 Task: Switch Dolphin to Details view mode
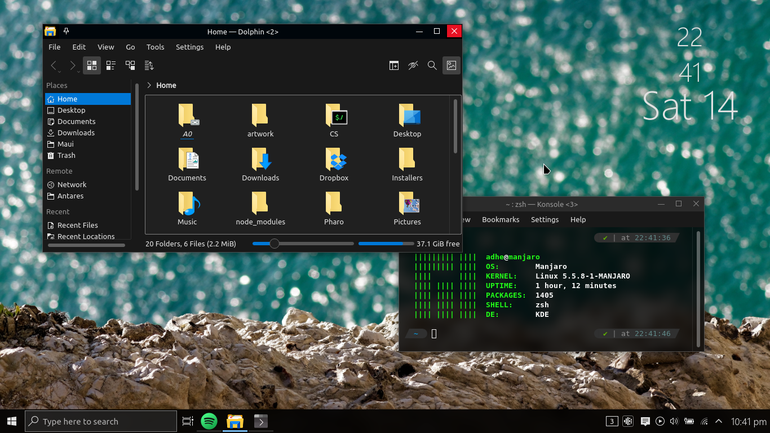[130, 65]
